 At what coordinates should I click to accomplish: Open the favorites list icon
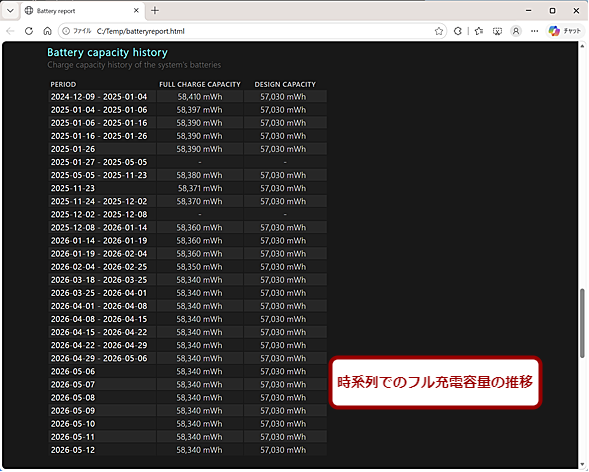(x=479, y=31)
